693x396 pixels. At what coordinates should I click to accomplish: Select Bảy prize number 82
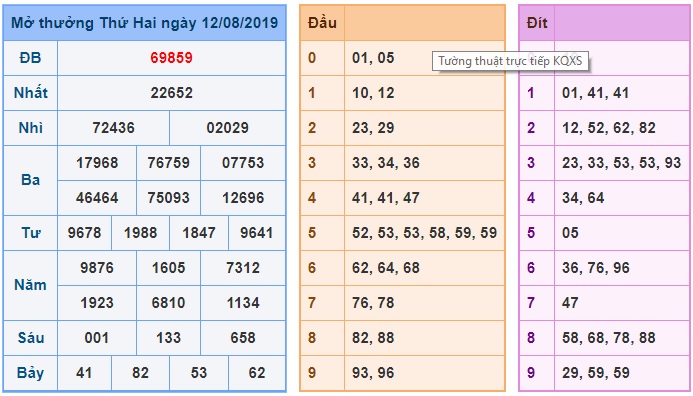pos(141,373)
